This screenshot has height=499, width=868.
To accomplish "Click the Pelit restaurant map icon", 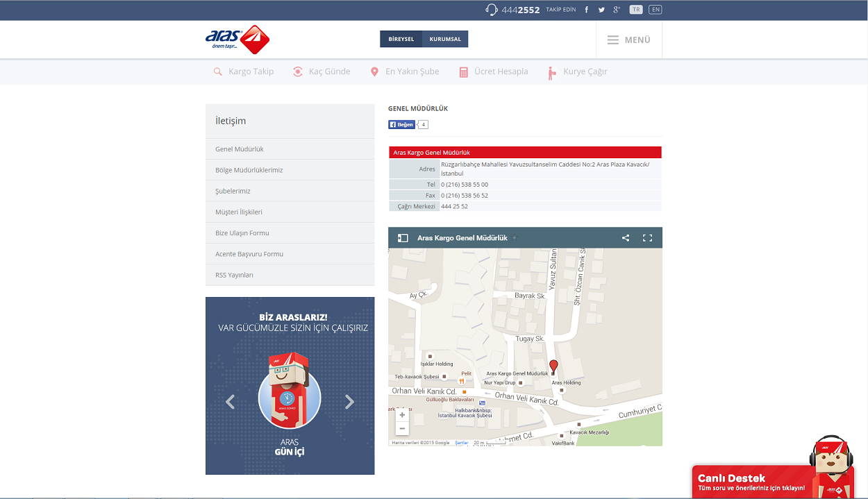I will point(461,381).
